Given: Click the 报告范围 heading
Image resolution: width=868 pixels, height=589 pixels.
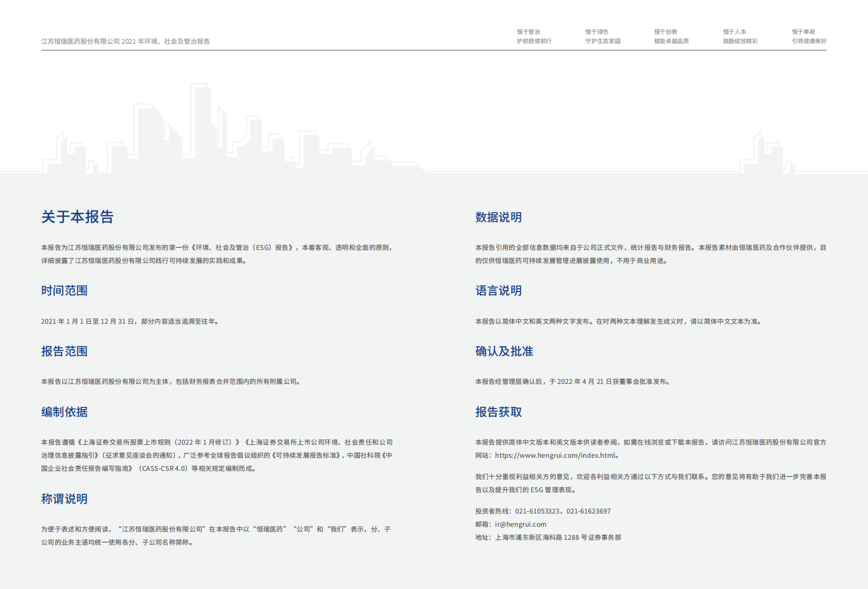Looking at the screenshot, I should click(65, 351).
